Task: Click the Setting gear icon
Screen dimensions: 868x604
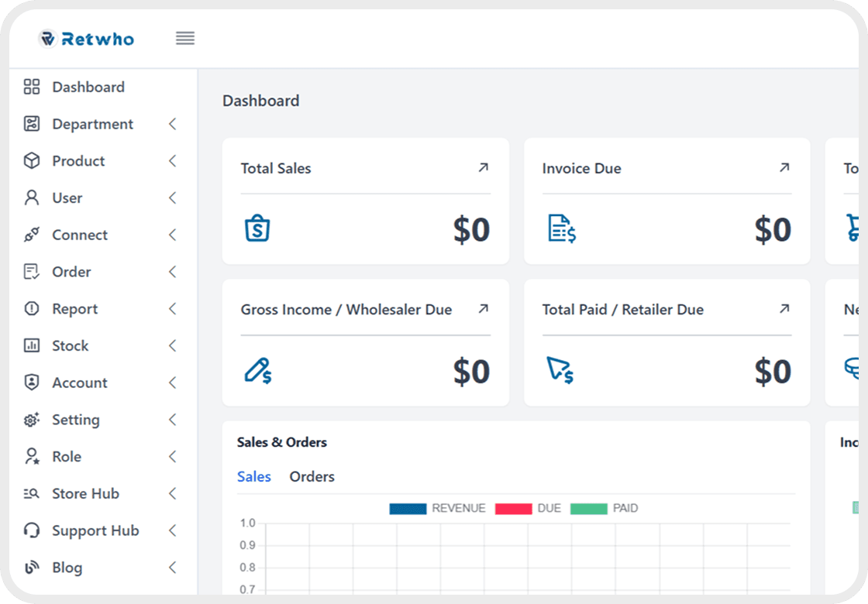Action: coord(32,420)
